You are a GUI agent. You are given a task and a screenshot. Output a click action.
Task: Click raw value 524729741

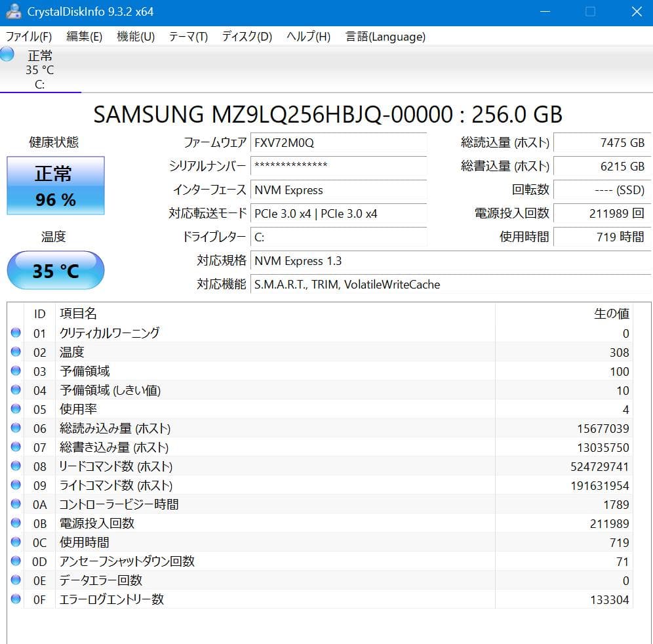point(600,466)
